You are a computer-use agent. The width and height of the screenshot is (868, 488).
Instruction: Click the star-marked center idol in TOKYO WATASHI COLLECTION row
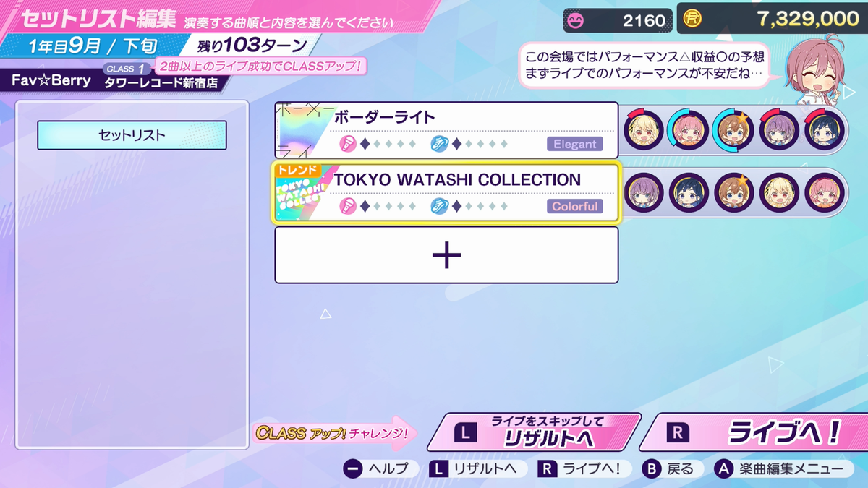coord(734,192)
